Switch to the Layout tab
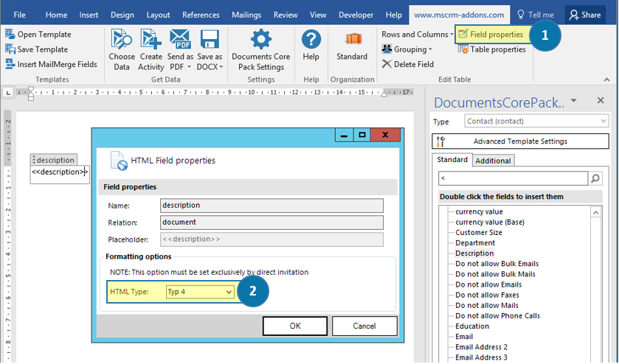Viewport: 619px width, 364px height. (x=158, y=15)
